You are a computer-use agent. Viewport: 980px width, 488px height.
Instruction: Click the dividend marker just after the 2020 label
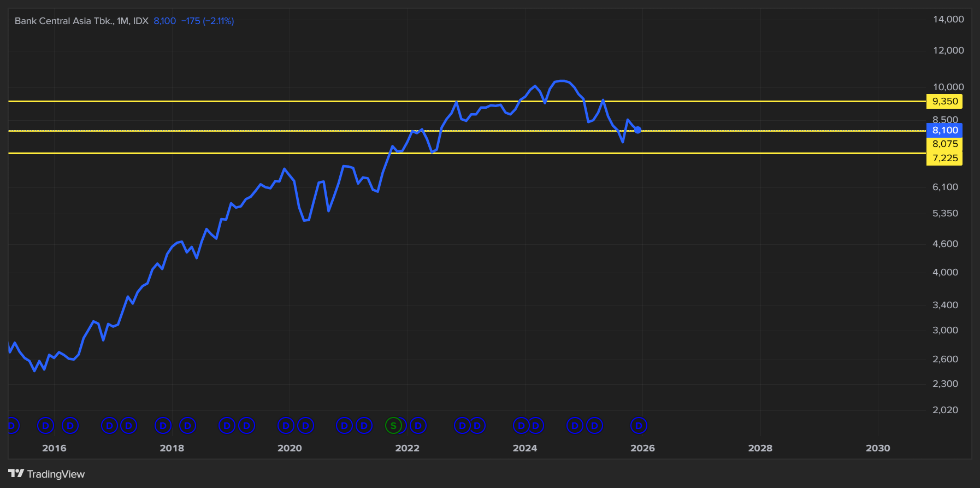coord(305,426)
